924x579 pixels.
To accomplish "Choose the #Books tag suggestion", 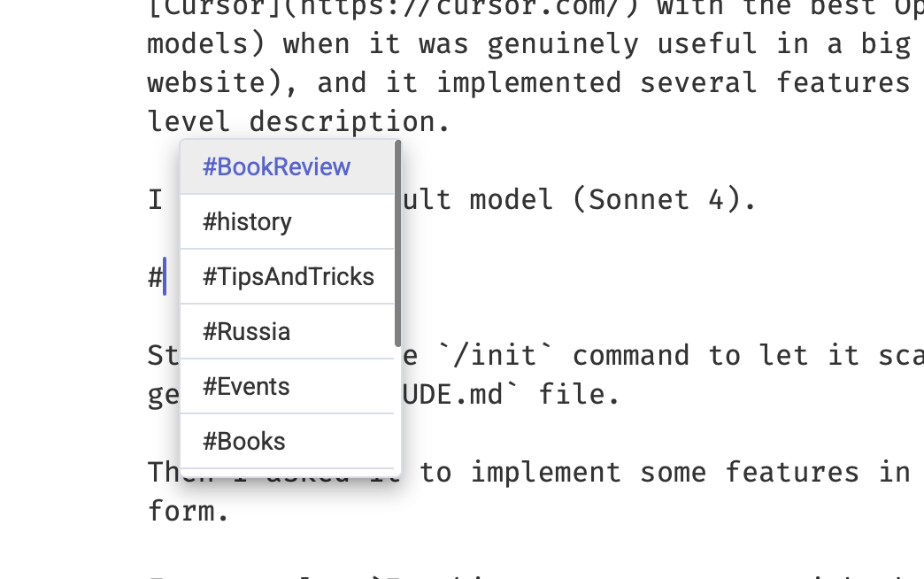I will click(x=243, y=441).
